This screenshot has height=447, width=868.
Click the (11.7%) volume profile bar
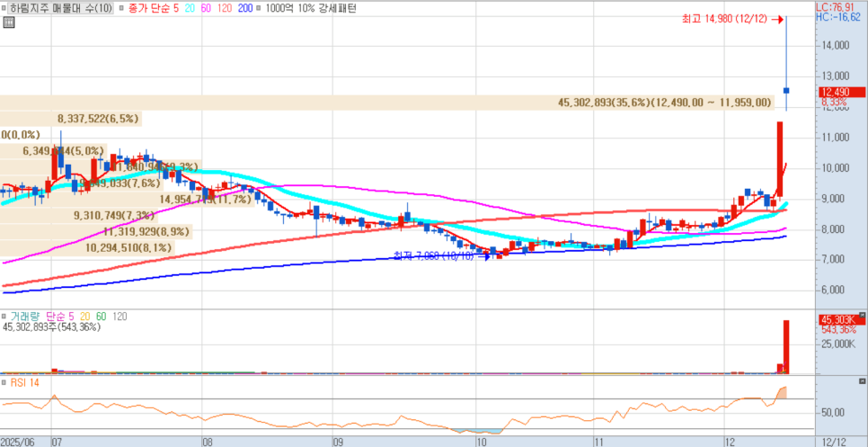(x=128, y=199)
